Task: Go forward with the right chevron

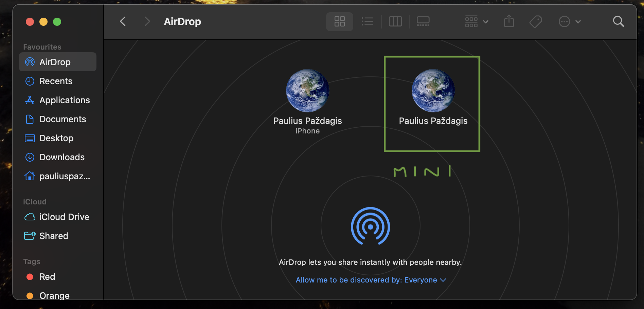Action: click(147, 21)
